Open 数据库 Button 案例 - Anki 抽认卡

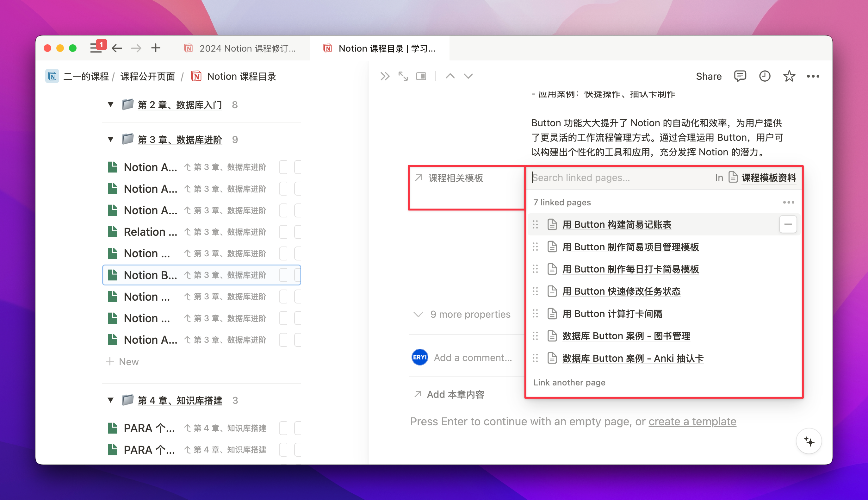[x=633, y=358]
